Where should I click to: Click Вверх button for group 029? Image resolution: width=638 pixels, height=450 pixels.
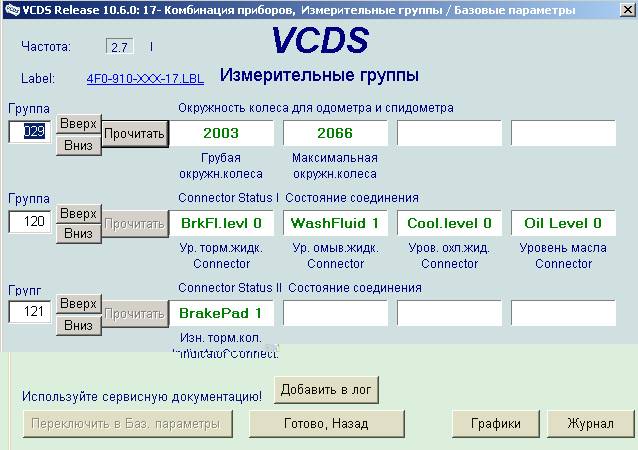click(x=79, y=123)
